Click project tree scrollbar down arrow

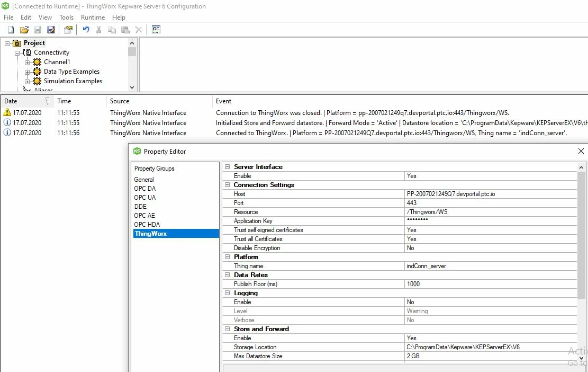coord(132,87)
